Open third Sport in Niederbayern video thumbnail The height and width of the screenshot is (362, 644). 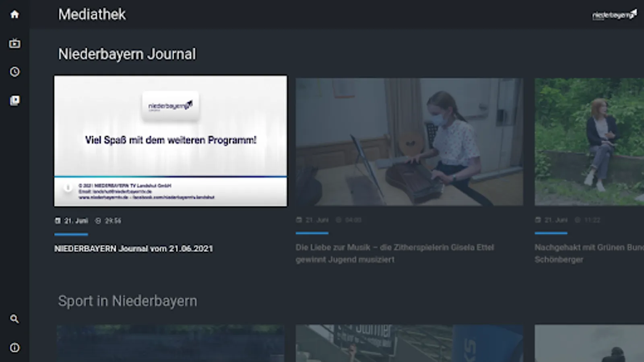click(x=589, y=343)
